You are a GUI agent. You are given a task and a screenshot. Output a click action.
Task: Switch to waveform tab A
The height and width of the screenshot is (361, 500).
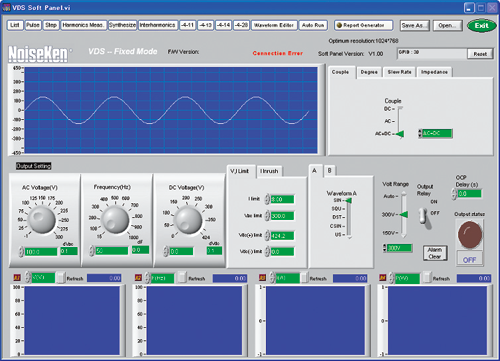(x=315, y=170)
